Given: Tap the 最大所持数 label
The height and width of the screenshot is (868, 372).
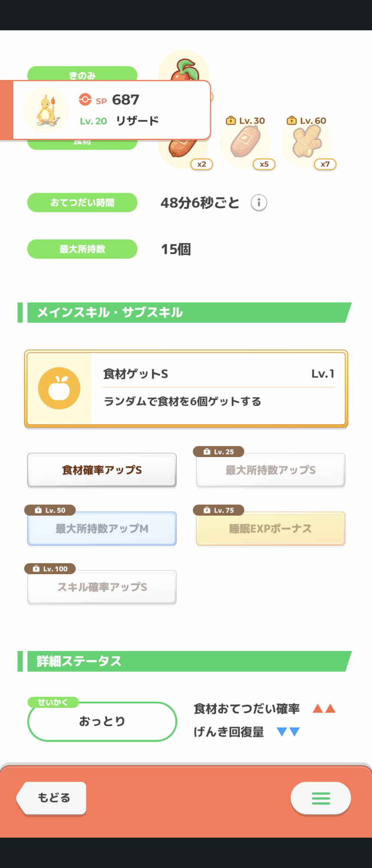Looking at the screenshot, I should [x=82, y=249].
